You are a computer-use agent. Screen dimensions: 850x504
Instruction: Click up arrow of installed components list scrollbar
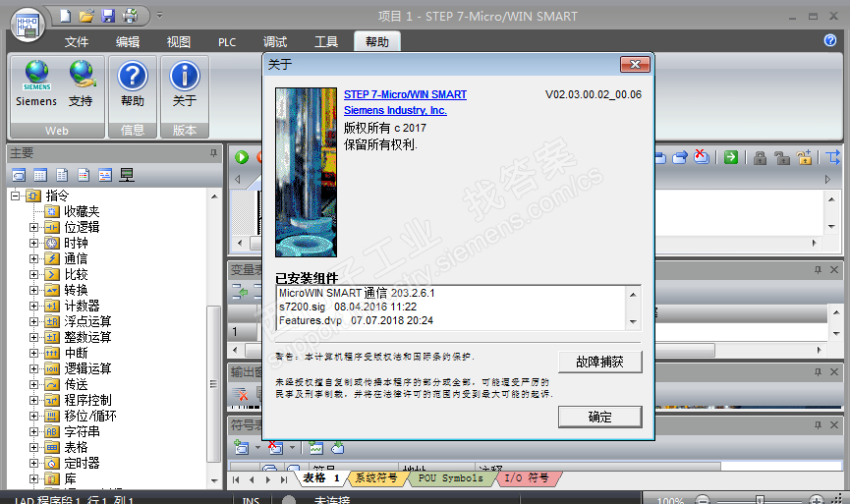pos(633,295)
